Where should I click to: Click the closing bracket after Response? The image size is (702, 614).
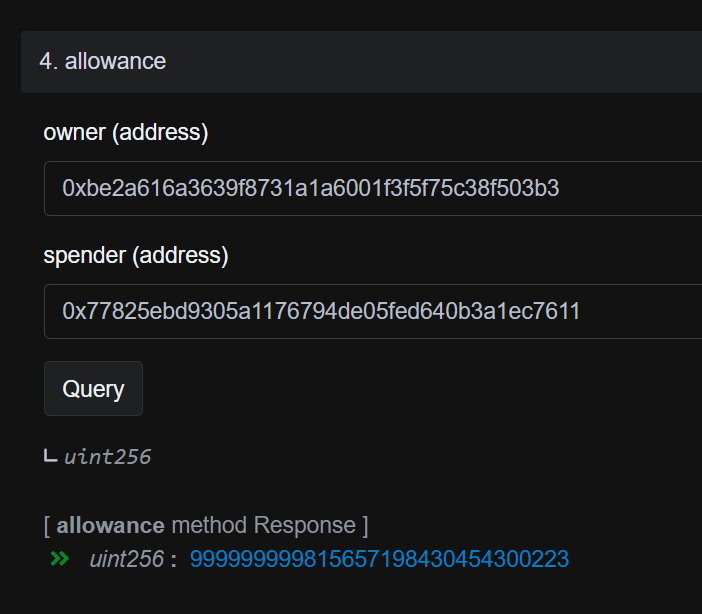pos(365,525)
